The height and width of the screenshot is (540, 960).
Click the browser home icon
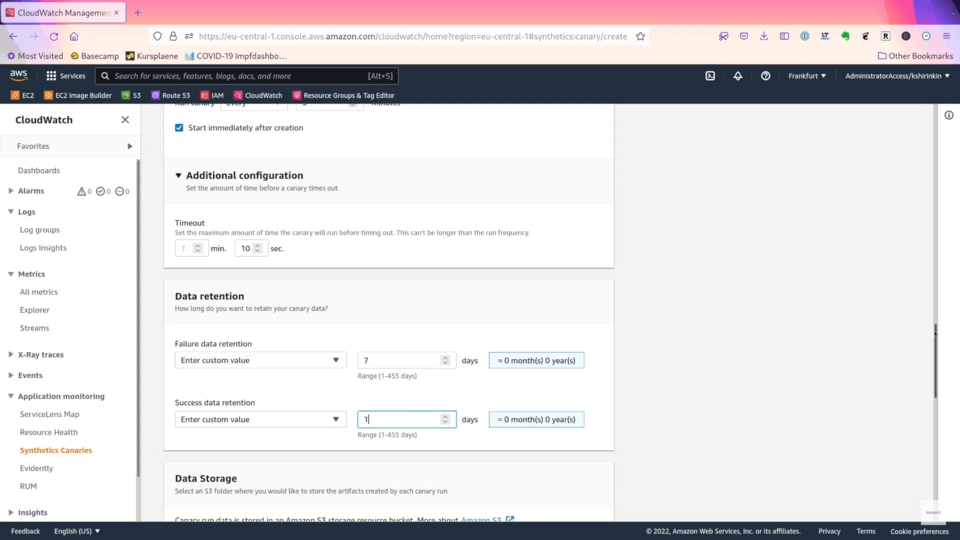click(x=74, y=36)
